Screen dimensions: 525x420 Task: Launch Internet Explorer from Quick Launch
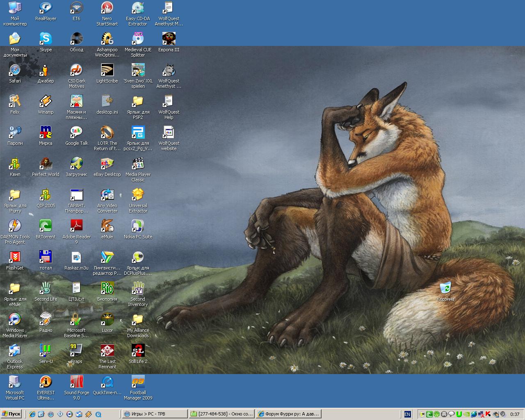[32, 414]
